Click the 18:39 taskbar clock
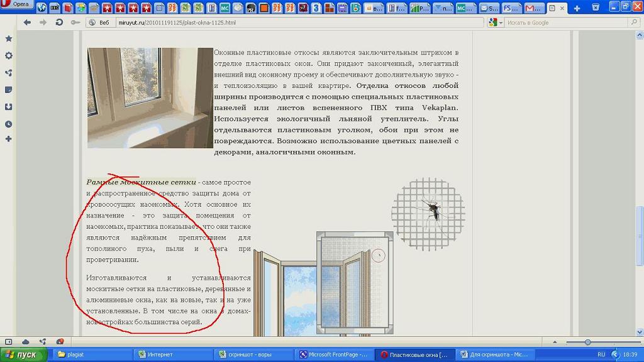Viewport: 644px width, 362px height. click(x=630, y=354)
